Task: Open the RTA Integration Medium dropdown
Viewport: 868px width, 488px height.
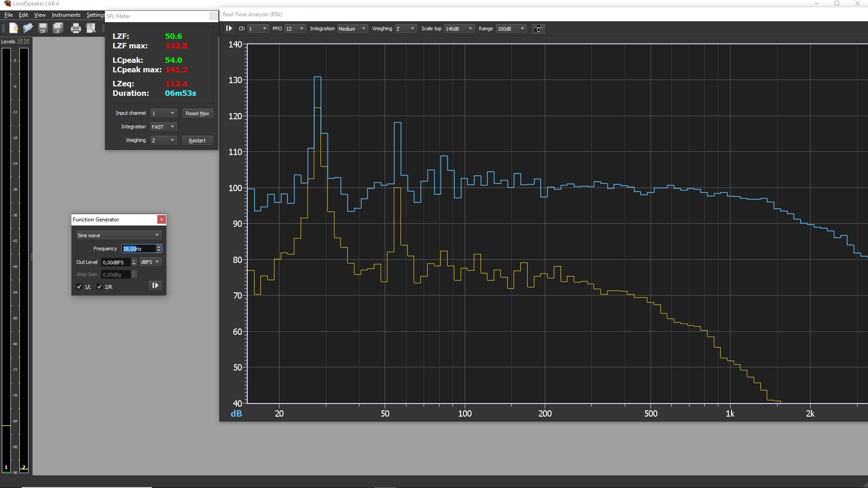Action: pos(352,29)
